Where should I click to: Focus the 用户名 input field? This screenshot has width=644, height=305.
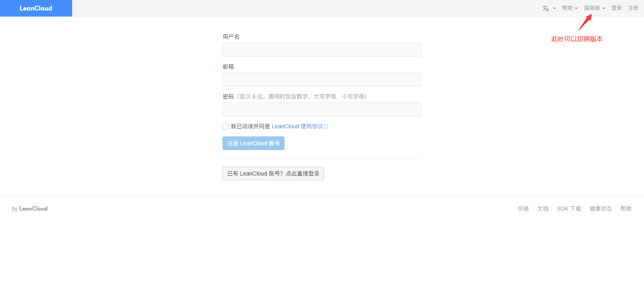322,50
